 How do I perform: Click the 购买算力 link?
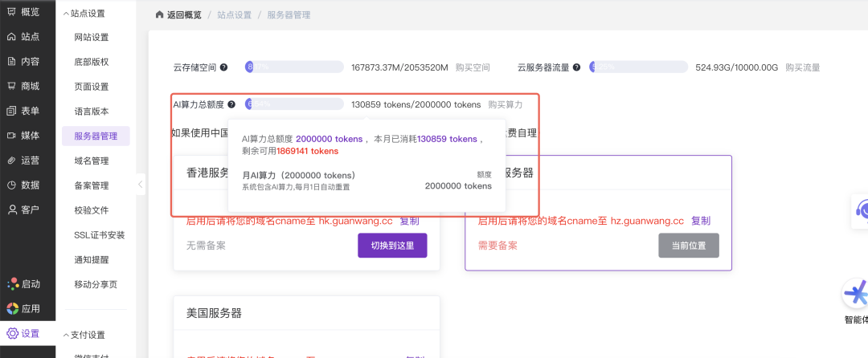point(506,104)
